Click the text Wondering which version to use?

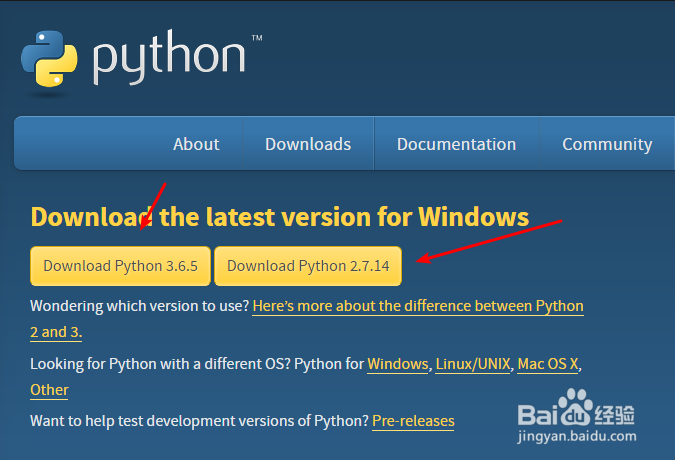pos(140,306)
